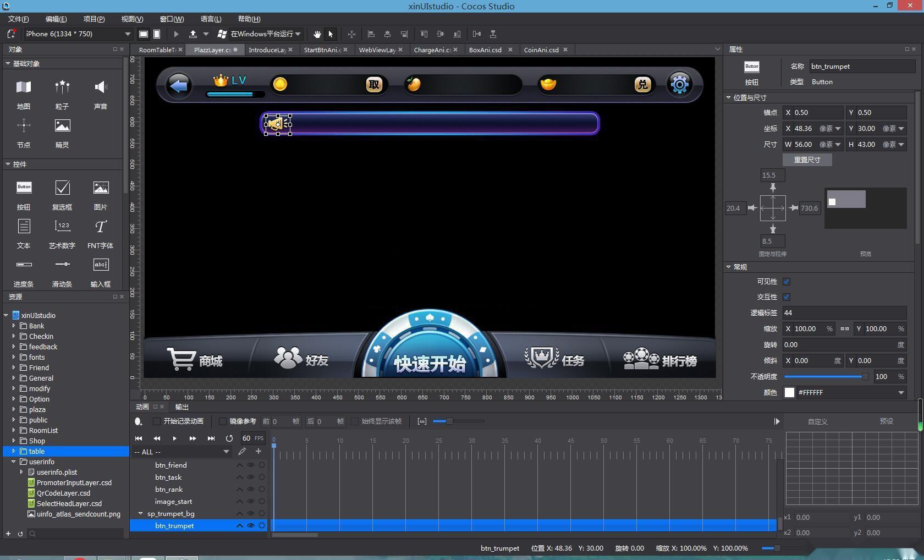
Task: Click the rotation value input field
Action: 839,345
